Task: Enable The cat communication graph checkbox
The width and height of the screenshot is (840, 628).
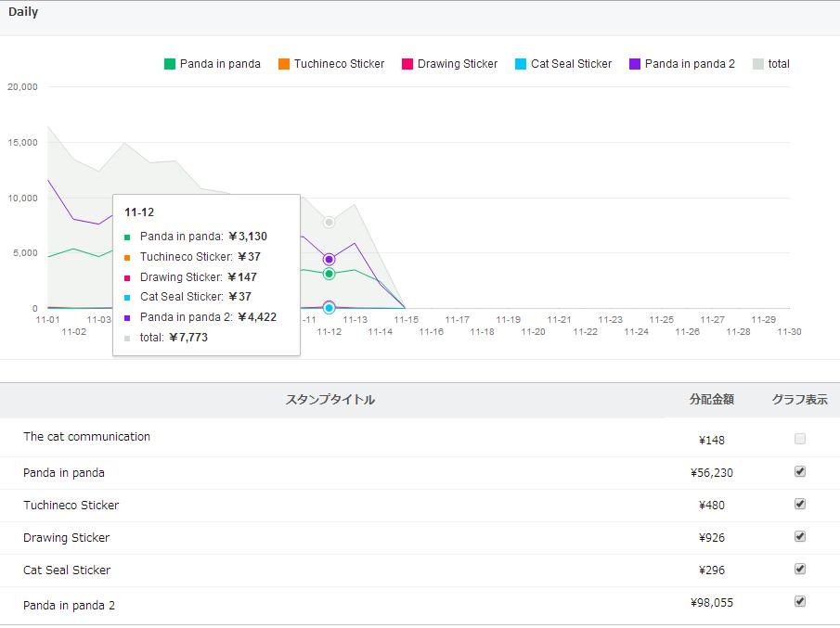Action: click(x=800, y=439)
